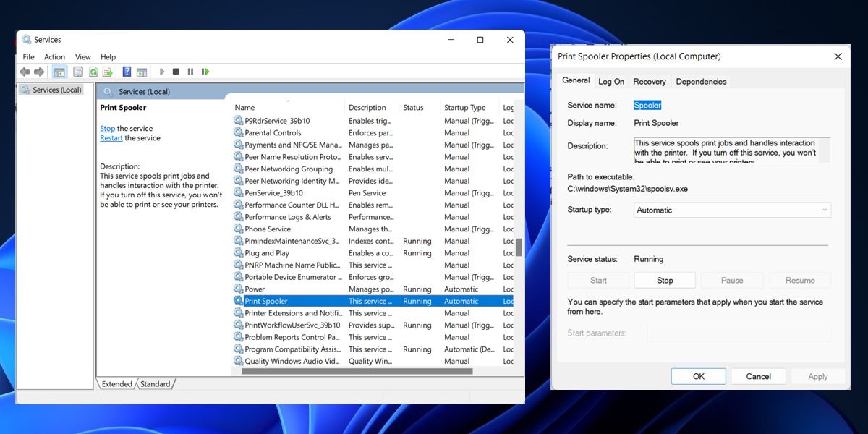Open the Recovery tab in Properties
The width and height of the screenshot is (868, 434).
point(650,82)
